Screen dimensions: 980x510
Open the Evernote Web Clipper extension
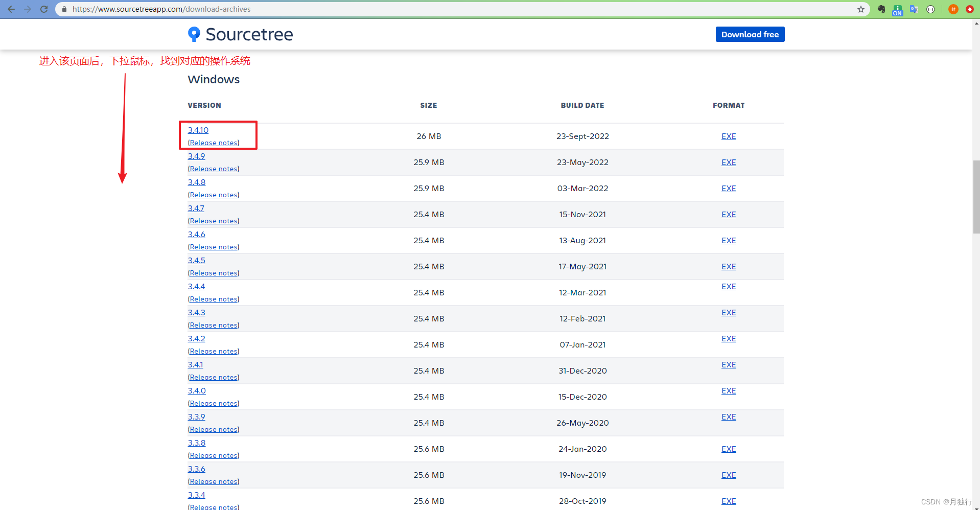pyautogui.click(x=881, y=9)
